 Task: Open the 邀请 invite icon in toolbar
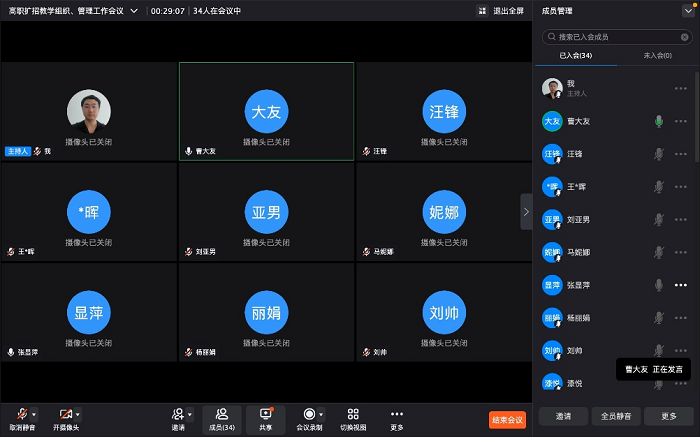coord(177,414)
